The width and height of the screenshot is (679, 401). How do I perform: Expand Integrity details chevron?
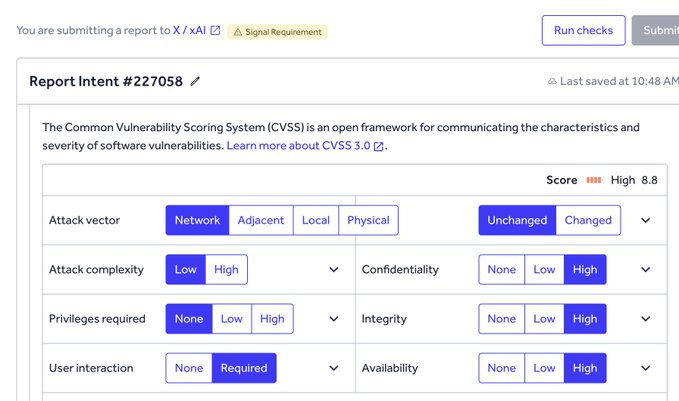(x=646, y=319)
